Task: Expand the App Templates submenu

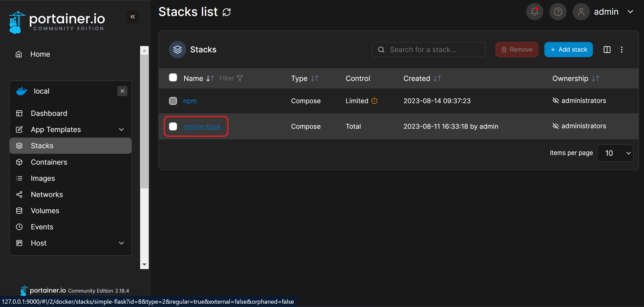Action: point(121,129)
